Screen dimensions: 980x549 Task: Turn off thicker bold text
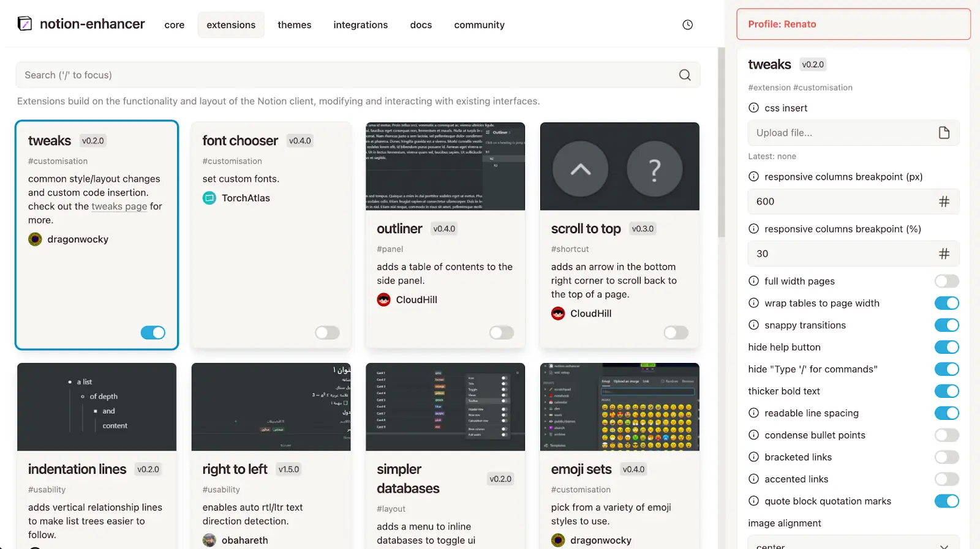pos(947,391)
